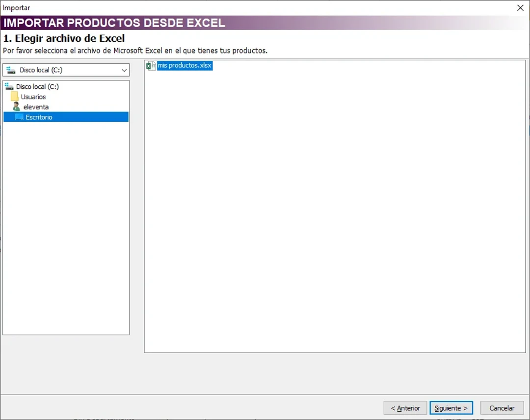Go back with the Anterior button

coord(405,408)
